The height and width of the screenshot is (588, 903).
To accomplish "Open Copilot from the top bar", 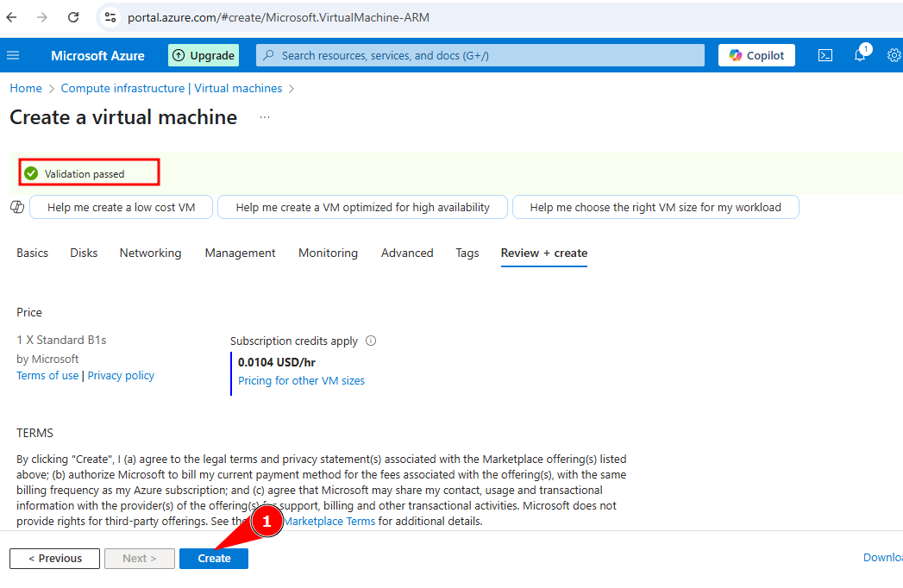I will [x=756, y=55].
